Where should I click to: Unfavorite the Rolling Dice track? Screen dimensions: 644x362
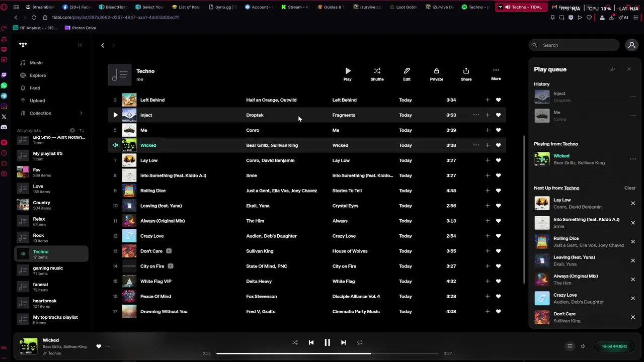[x=498, y=191]
